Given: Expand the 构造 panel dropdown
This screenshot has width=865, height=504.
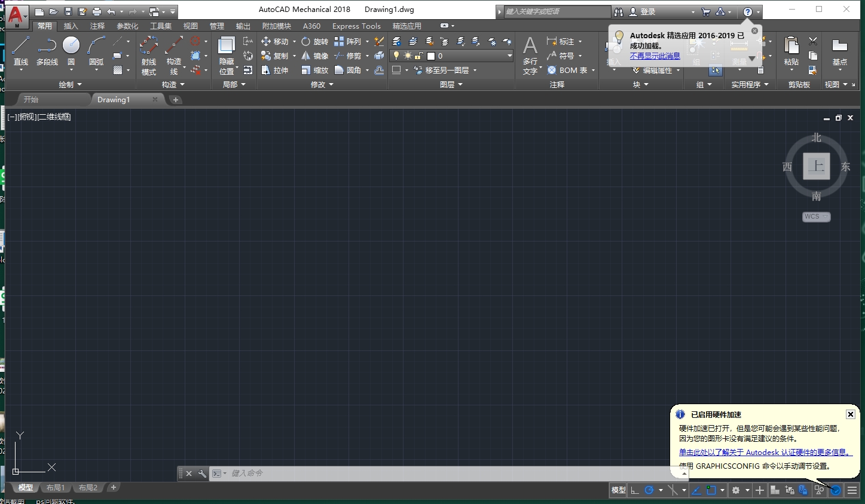Looking at the screenshot, I should 173,84.
